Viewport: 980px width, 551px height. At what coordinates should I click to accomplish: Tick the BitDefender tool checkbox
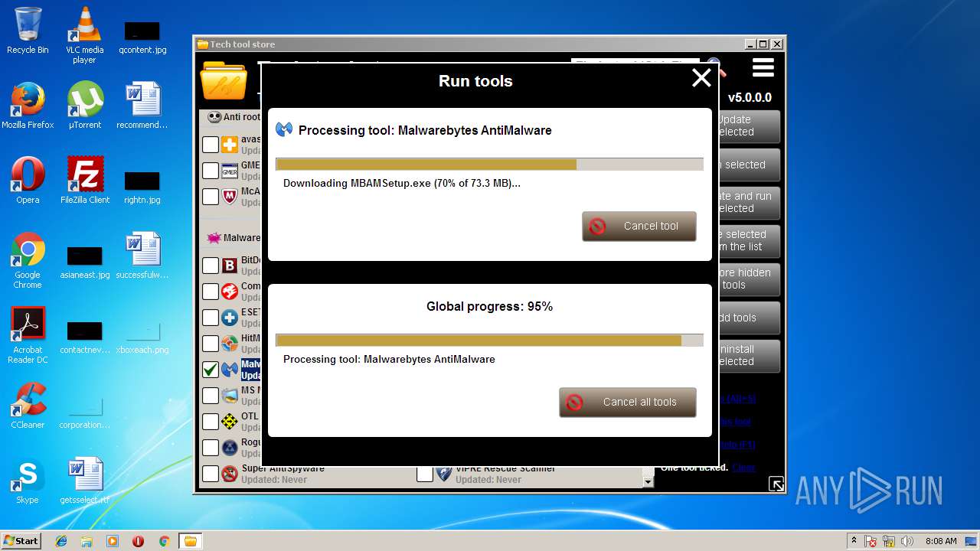[x=211, y=266]
